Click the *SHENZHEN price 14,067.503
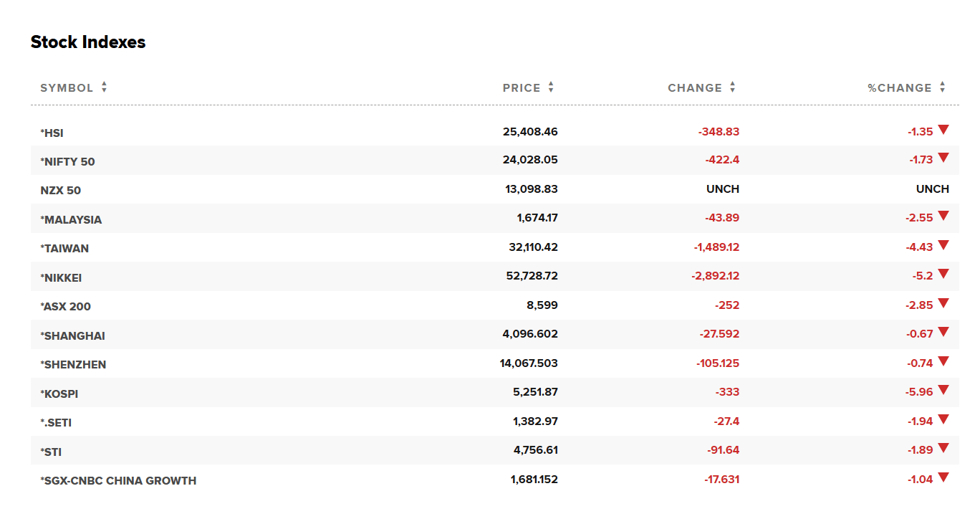The width and height of the screenshot is (980, 524). tap(529, 363)
